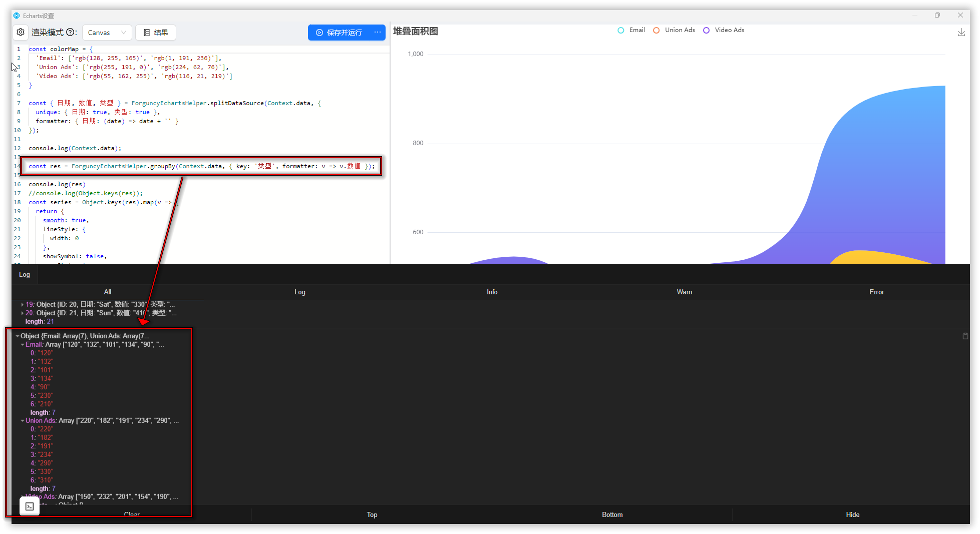
Task: Select the Log panel tab
Action: (x=25, y=274)
